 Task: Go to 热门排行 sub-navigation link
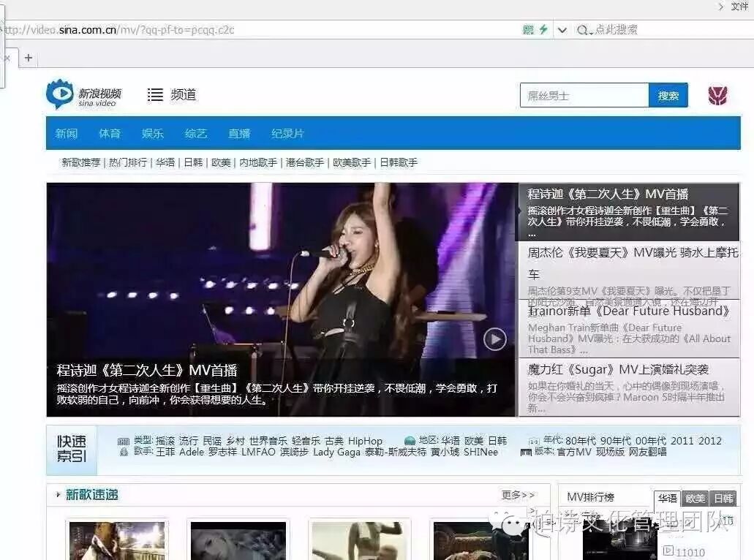128,162
